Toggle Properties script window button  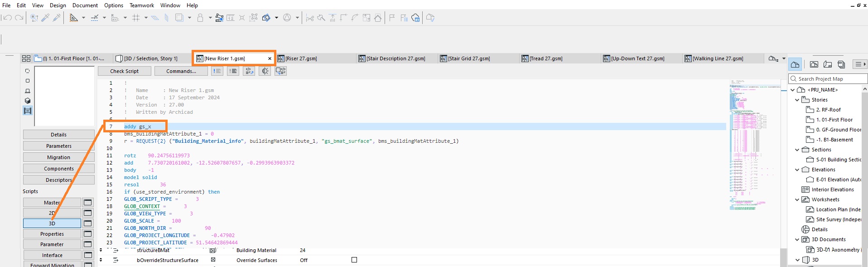88,233
